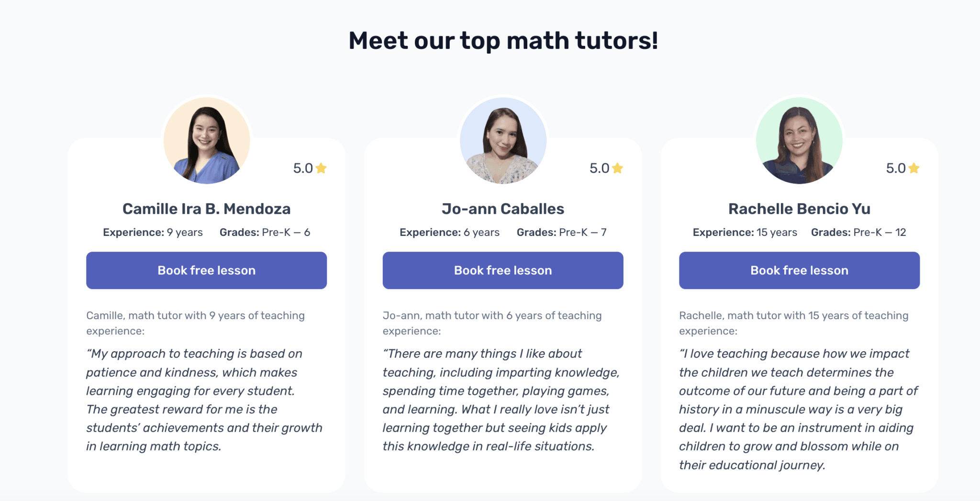Click the star icon beside Jo-ann's rating
Image resolution: width=980 pixels, height=501 pixels.
click(x=618, y=168)
